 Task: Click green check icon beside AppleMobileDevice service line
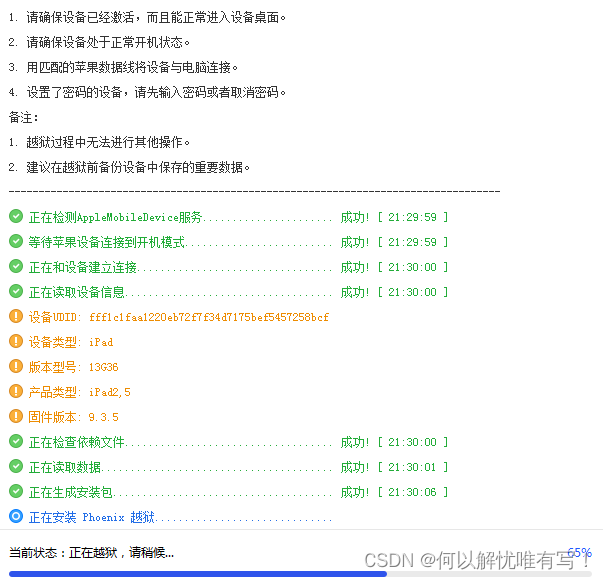coord(16,216)
